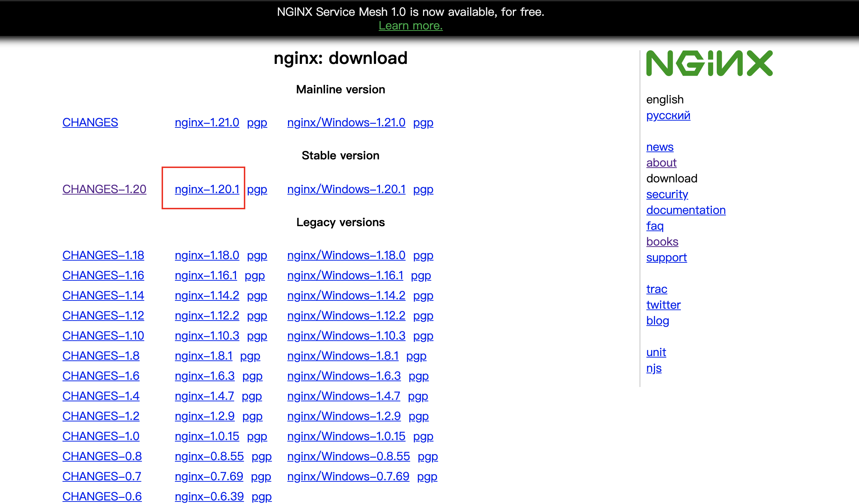Download legacy nginx-1.18.0 source
This screenshot has width=859, height=504.
click(x=207, y=255)
